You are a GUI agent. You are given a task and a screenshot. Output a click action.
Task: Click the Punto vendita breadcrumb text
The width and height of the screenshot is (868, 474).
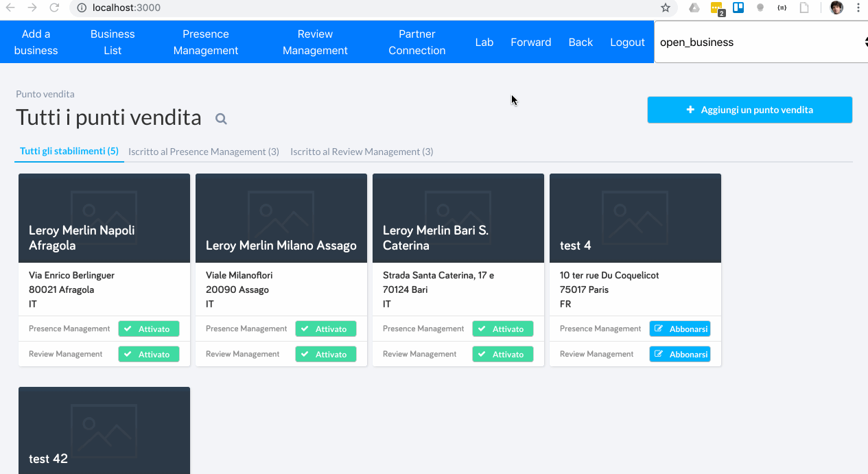pos(45,94)
